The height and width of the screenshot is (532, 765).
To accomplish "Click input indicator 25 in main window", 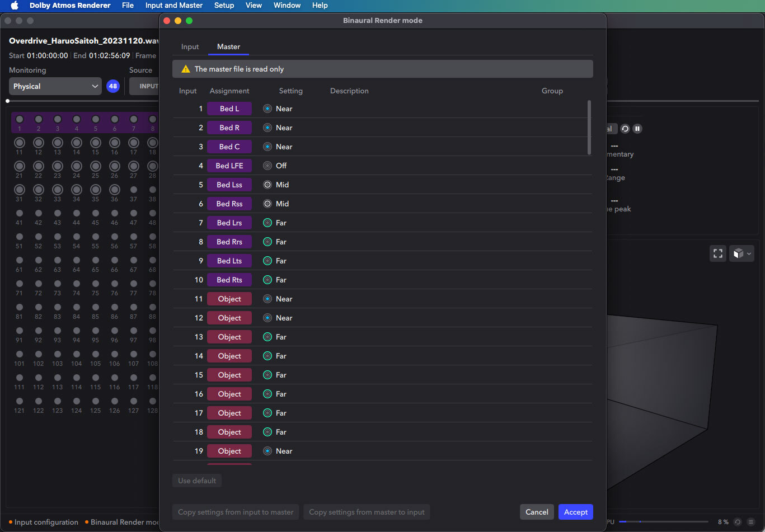I will [96, 166].
